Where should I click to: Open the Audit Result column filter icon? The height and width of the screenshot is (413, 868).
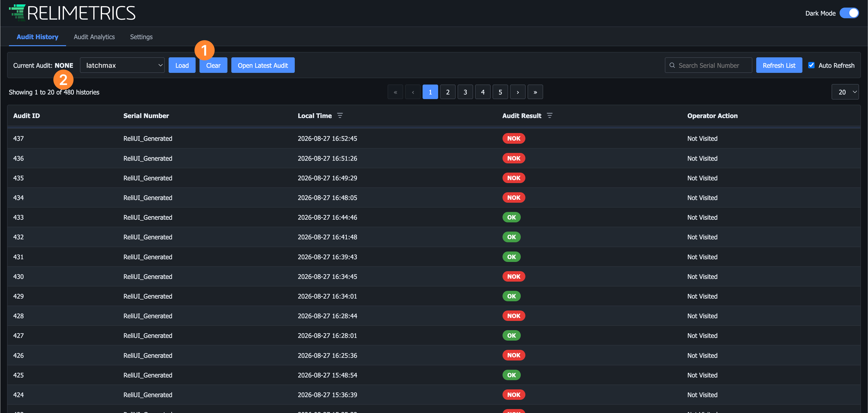(549, 115)
